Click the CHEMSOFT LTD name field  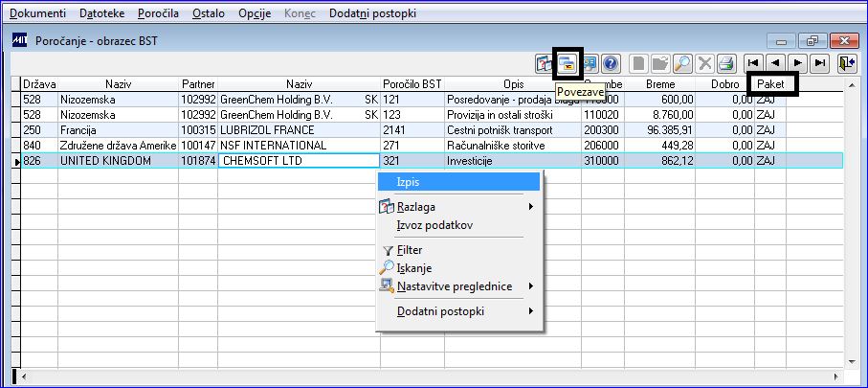[299, 161]
